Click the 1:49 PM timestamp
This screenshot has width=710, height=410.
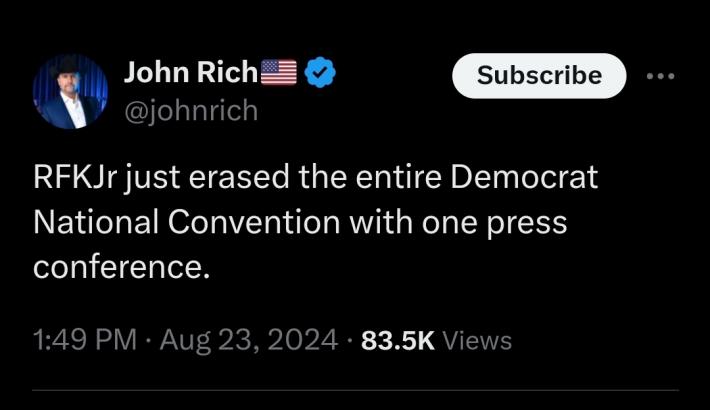pos(84,340)
